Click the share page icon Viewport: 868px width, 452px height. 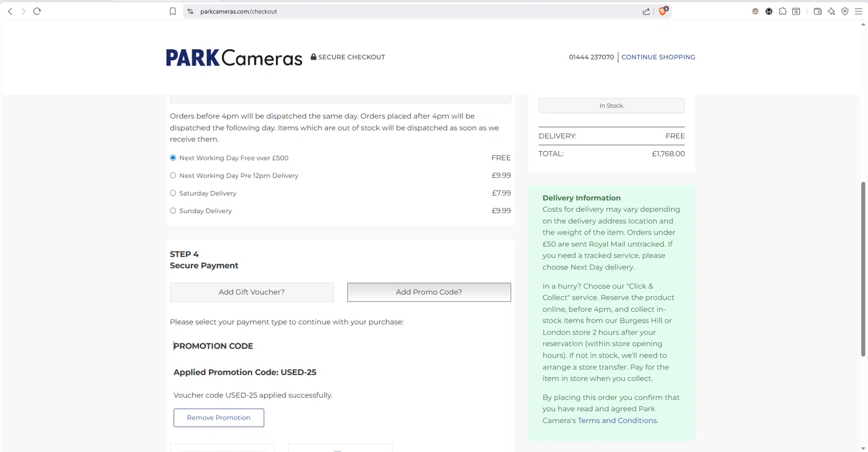[646, 11]
